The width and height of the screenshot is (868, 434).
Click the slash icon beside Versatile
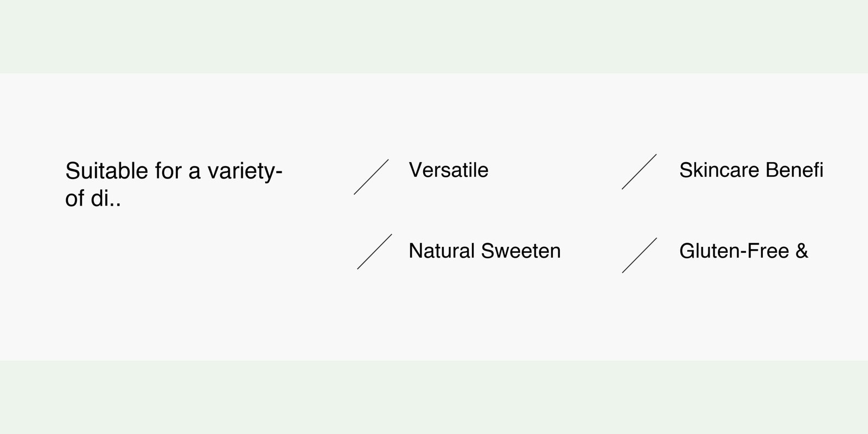[372, 177]
